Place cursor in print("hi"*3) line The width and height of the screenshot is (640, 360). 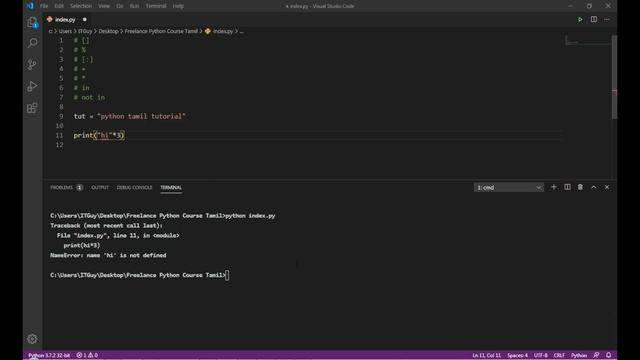click(x=99, y=135)
